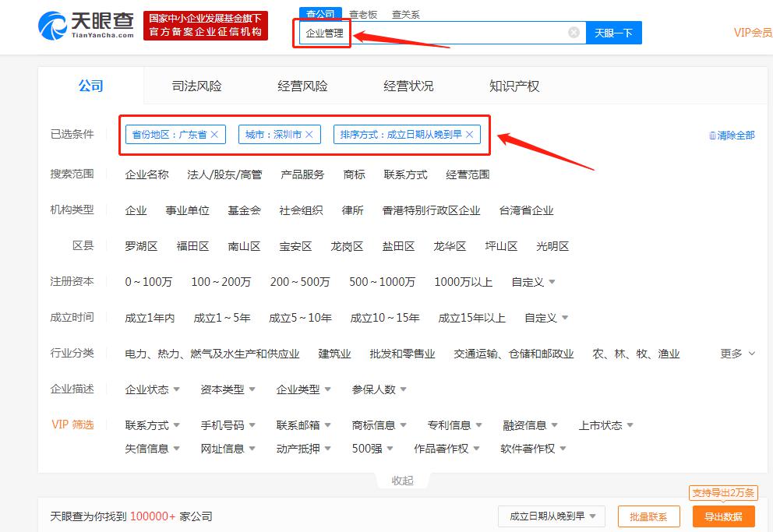Viewport: 773px width, 532px height.
Task: Expand the 企业状态 dropdown
Action: pos(152,389)
